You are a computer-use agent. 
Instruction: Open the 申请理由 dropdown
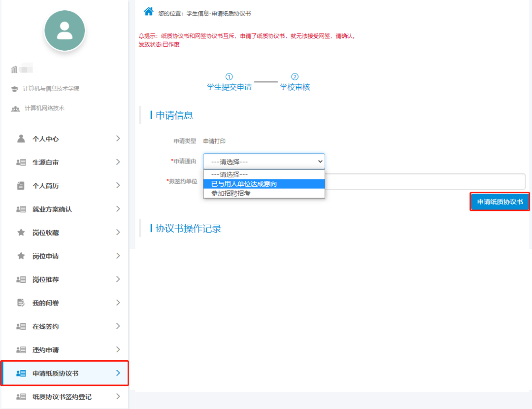click(x=264, y=161)
